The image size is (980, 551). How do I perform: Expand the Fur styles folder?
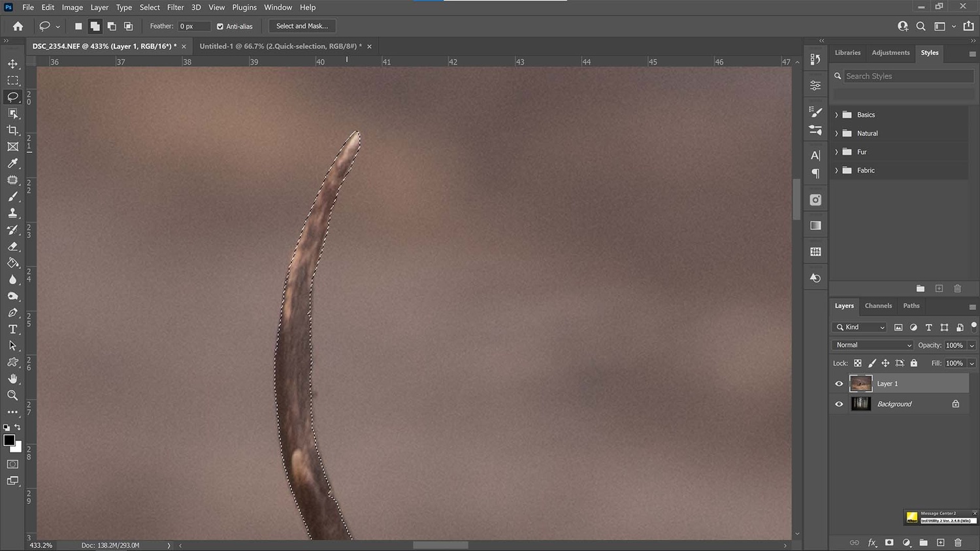pos(836,152)
